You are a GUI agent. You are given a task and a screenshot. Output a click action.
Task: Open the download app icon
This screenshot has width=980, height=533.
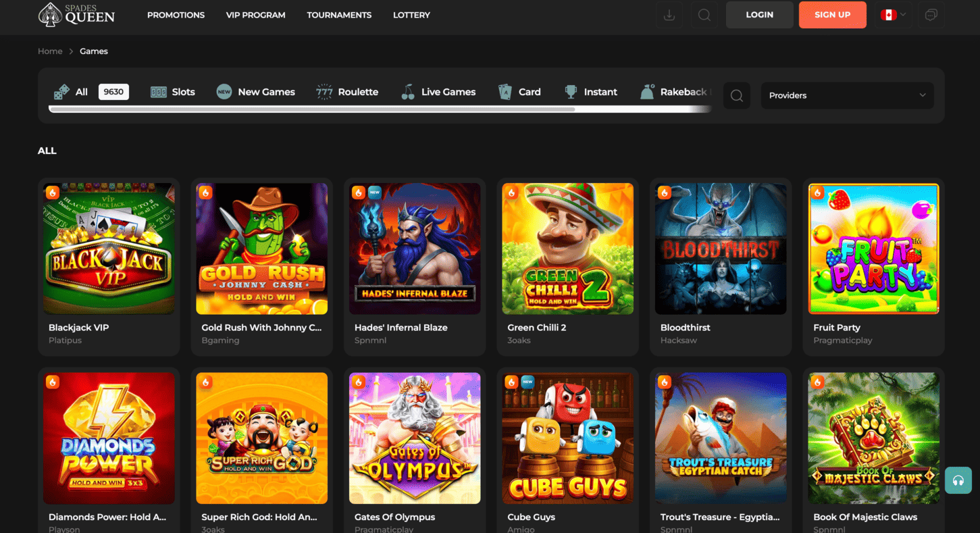[669, 15]
